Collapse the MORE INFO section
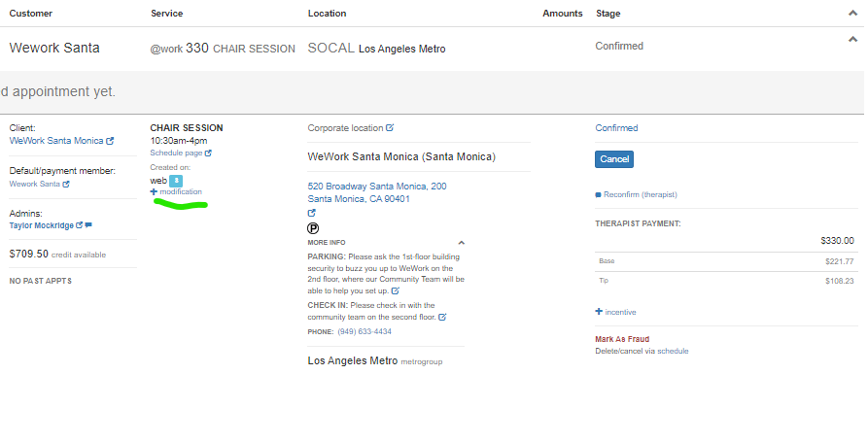The width and height of the screenshot is (868, 443). point(461,243)
